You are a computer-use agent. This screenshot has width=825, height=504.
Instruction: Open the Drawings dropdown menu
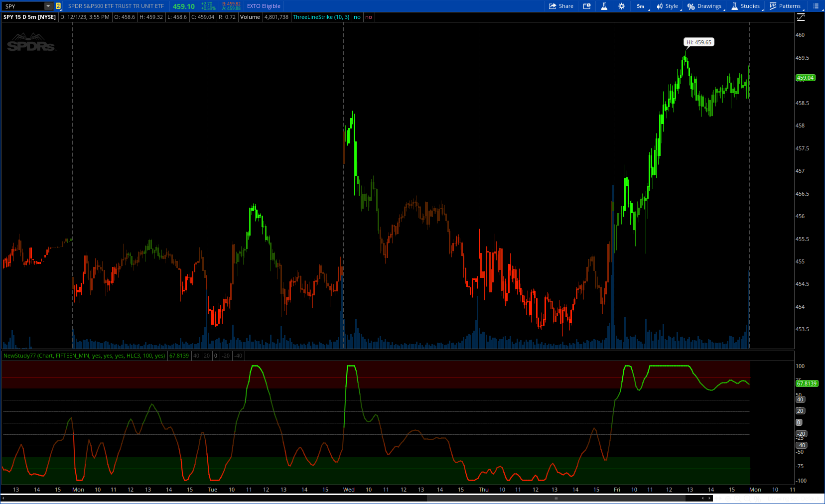point(705,6)
